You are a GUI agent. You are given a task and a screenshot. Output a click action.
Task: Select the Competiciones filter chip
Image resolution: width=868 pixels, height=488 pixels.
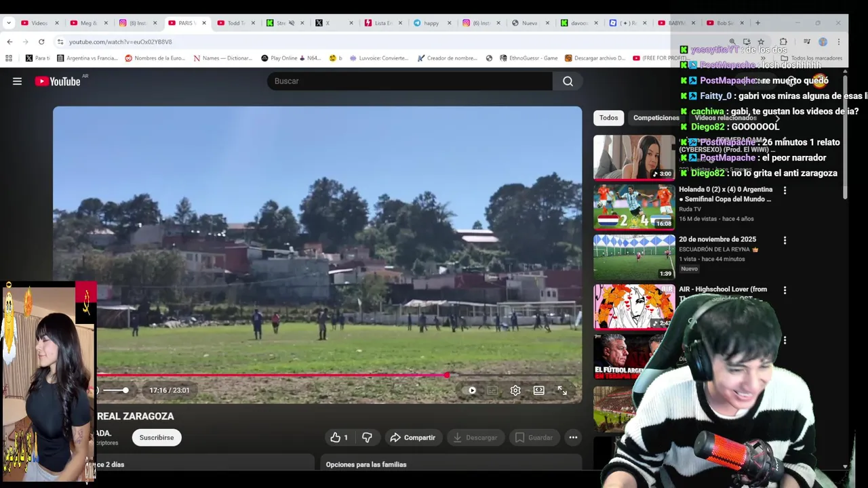click(x=656, y=118)
